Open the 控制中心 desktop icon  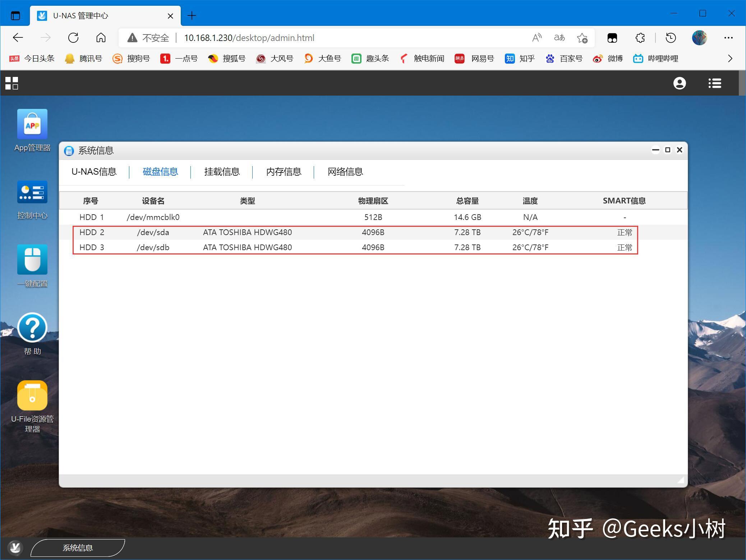click(32, 192)
